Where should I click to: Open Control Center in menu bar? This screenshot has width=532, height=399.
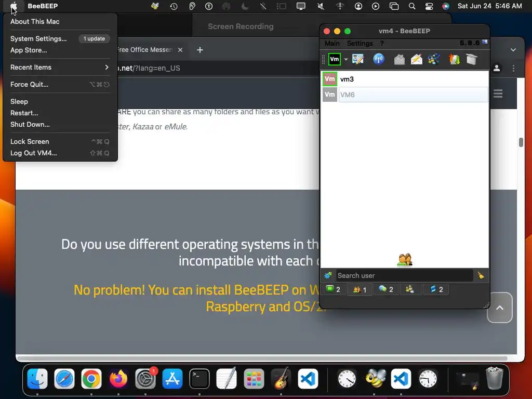429,6
